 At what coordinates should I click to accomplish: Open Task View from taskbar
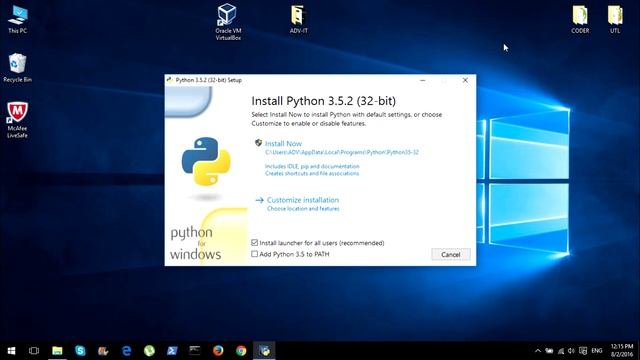(34, 351)
